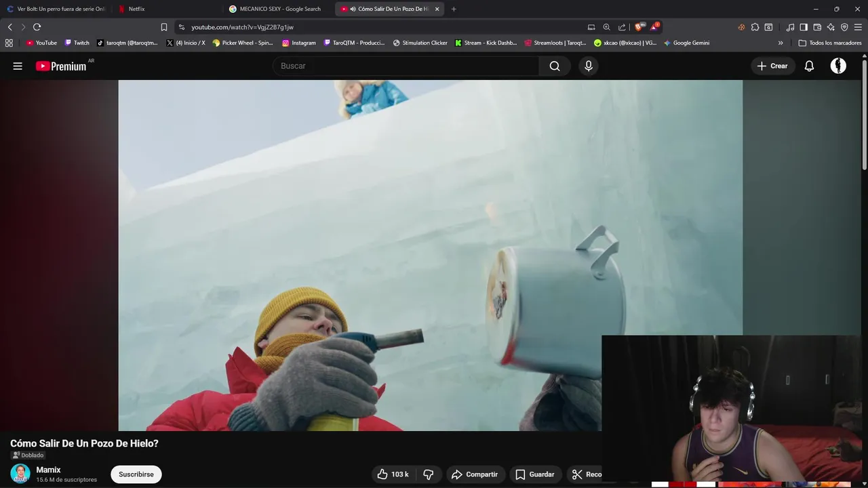The image size is (868, 488).
Task: Go back with browser back arrow
Action: click(x=9, y=27)
